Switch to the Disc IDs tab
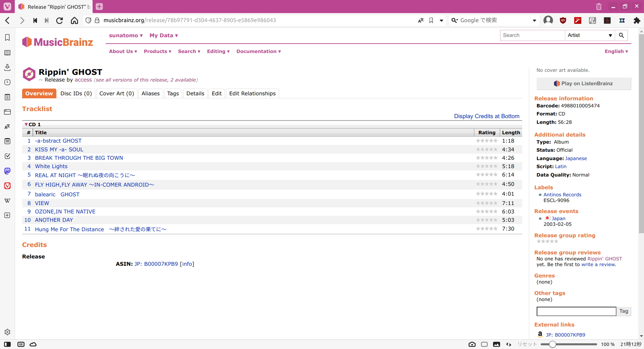Viewport: 644px width, 349px height. (76, 94)
